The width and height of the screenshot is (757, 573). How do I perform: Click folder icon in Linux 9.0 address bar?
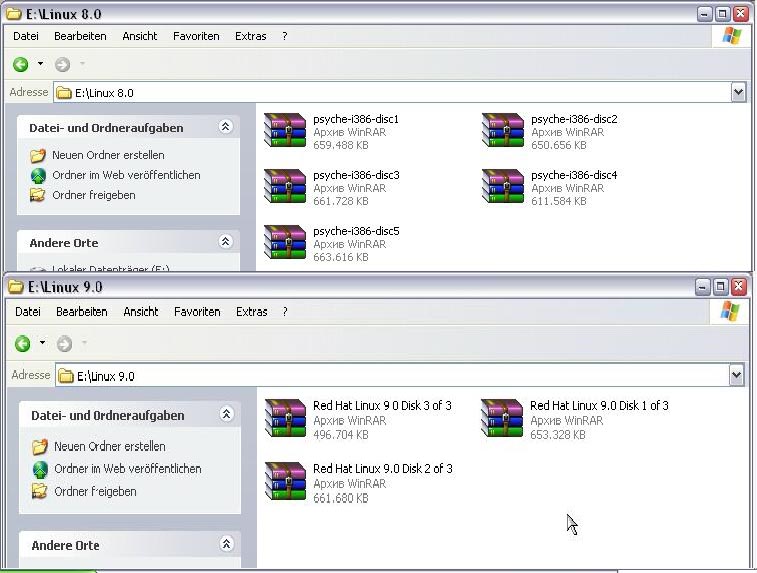point(66,376)
